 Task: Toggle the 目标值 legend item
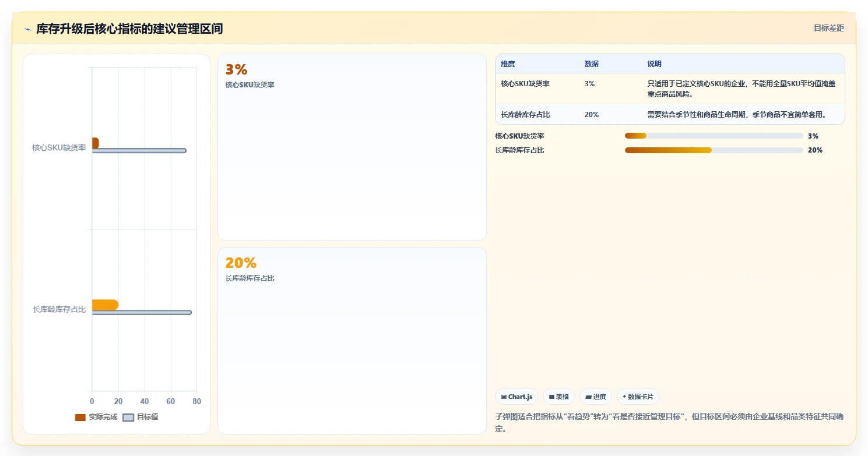click(140, 417)
